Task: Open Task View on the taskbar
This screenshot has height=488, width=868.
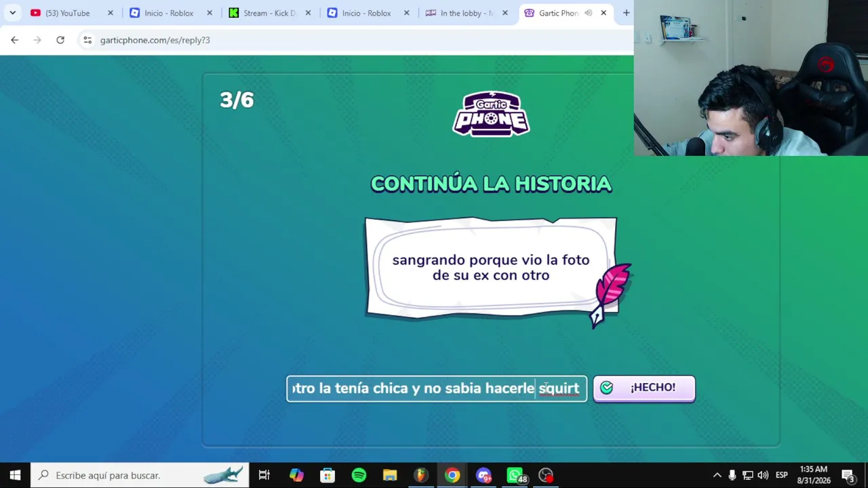Action: coord(264,475)
